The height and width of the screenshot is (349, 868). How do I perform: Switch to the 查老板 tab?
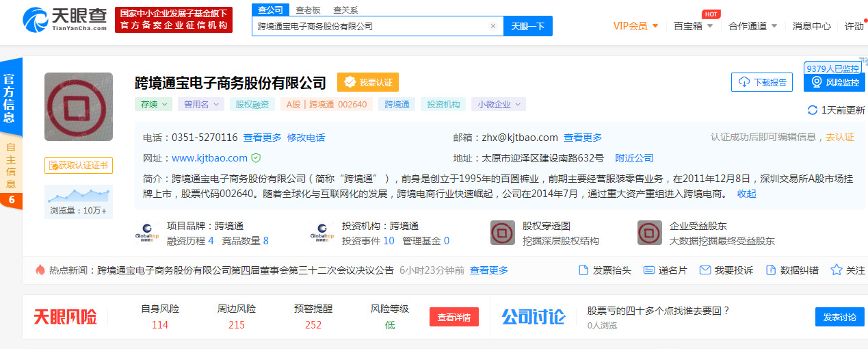click(x=308, y=10)
